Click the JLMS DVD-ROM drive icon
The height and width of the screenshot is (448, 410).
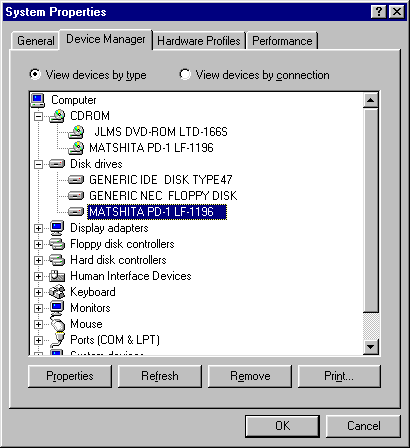coord(76,132)
